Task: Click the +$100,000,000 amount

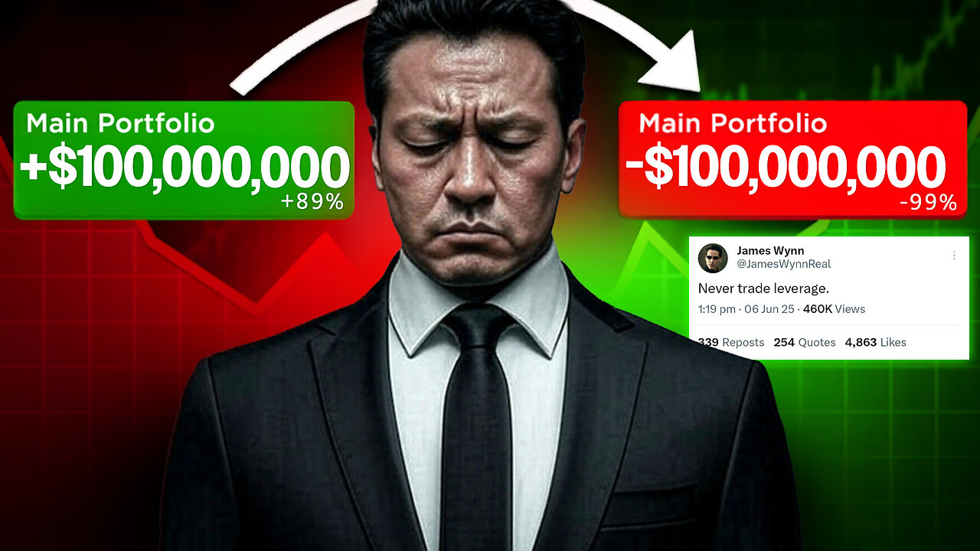Action: point(185,167)
